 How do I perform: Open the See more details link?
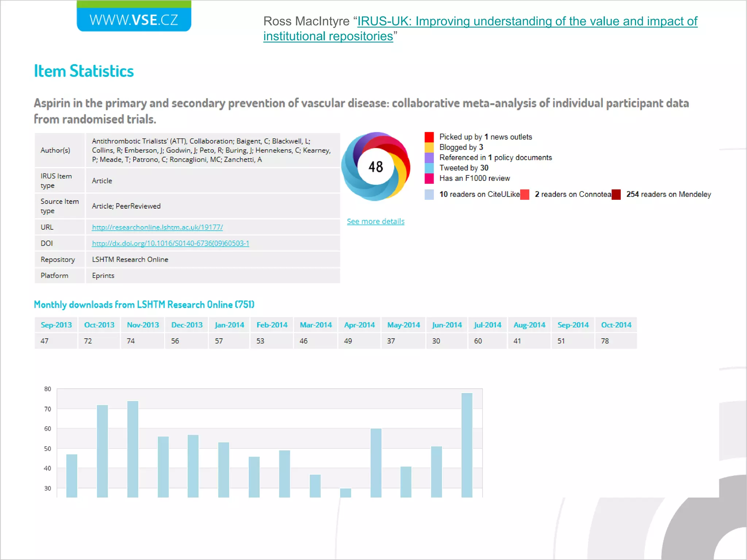tap(375, 221)
